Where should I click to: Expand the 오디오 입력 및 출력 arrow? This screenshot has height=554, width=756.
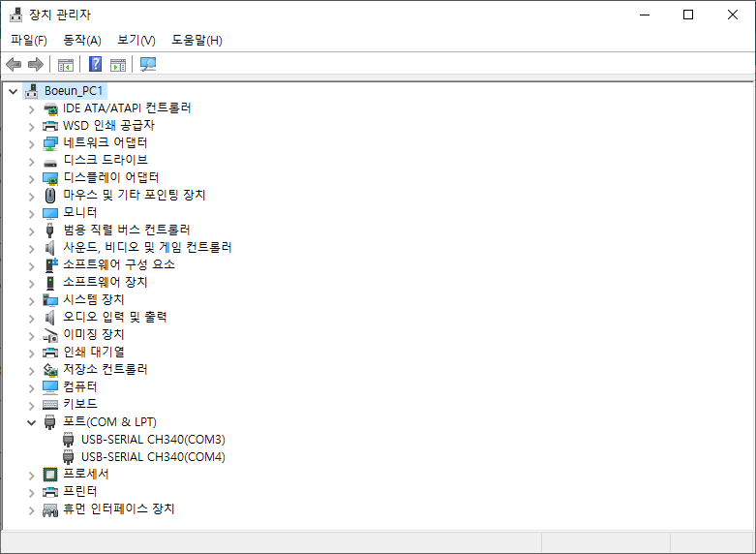pyautogui.click(x=31, y=319)
